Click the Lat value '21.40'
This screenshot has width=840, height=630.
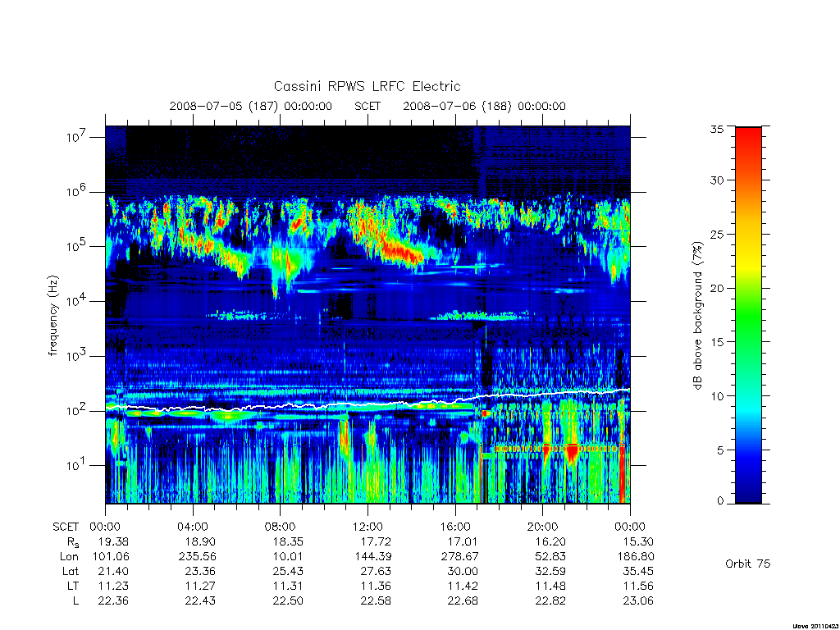[x=113, y=572]
